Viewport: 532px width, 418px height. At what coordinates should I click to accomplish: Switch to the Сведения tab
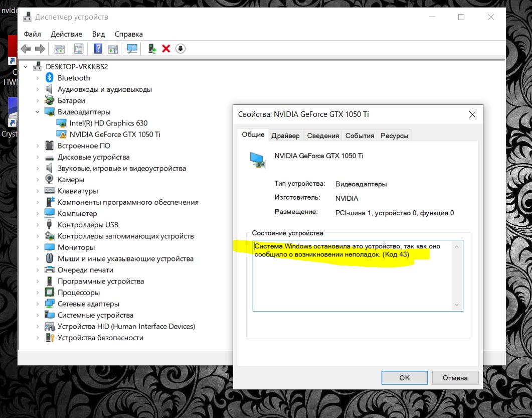click(323, 135)
